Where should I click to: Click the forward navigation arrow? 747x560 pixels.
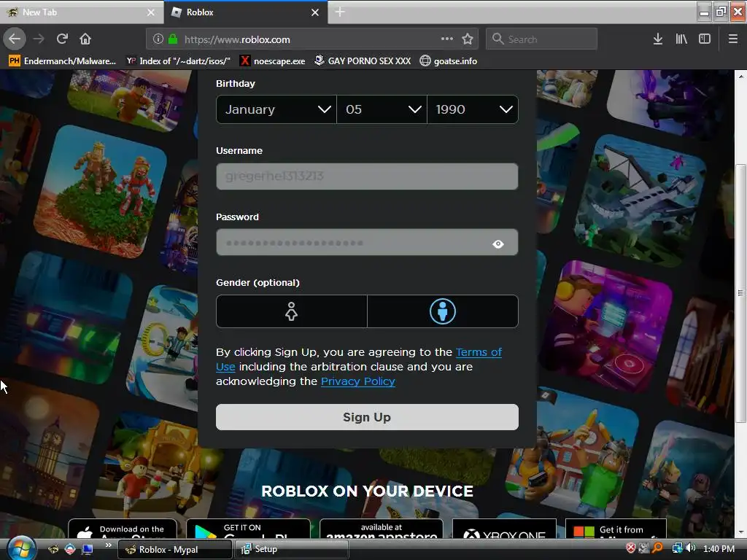point(39,39)
